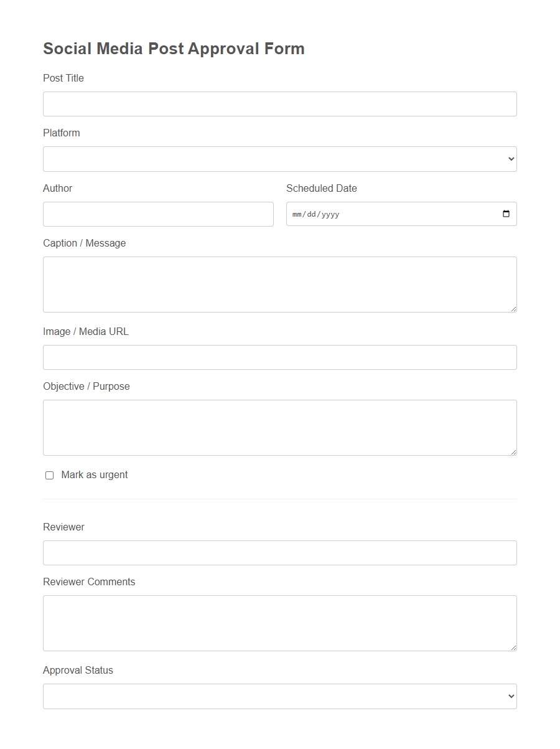Image resolution: width=560 pixels, height=749 pixels.
Task: Enable the Mark as urgent checkbox
Action: (49, 475)
